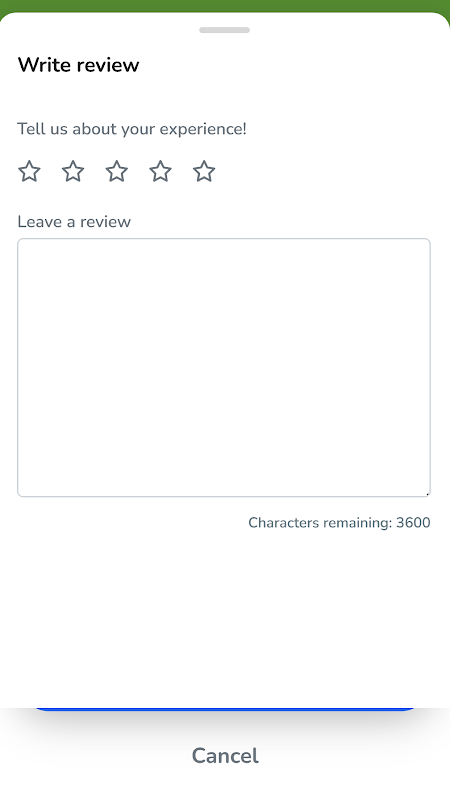Cancel writing the review
The image size is (450, 800).
point(225,756)
